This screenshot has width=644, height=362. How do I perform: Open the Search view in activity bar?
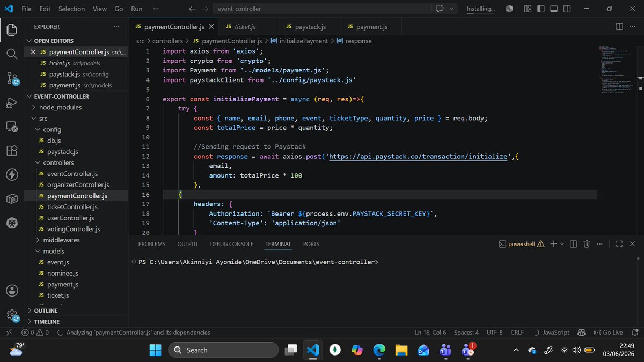(x=11, y=54)
